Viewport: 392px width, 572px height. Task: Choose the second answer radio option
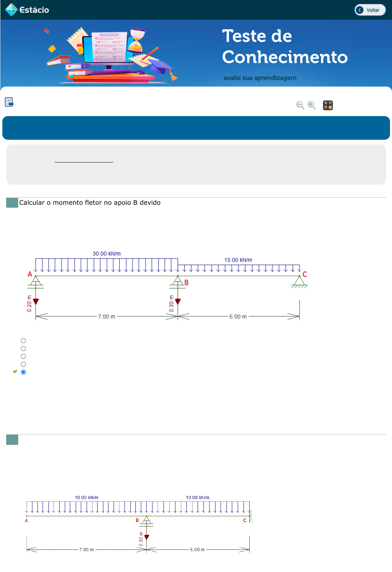pos(23,349)
